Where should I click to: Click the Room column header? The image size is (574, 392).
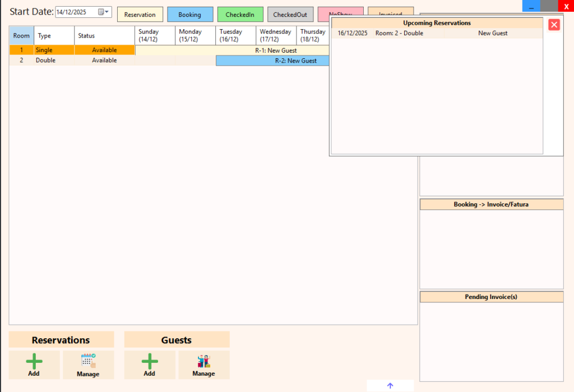pos(21,36)
